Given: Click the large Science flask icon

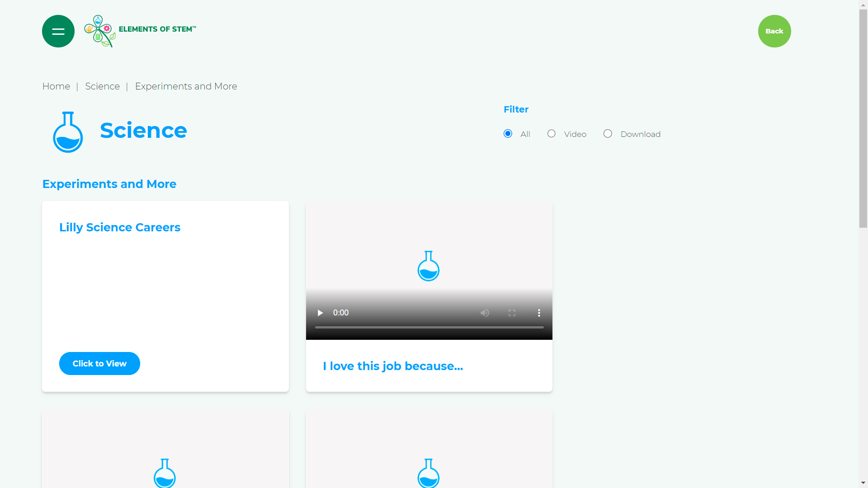Looking at the screenshot, I should (68, 132).
